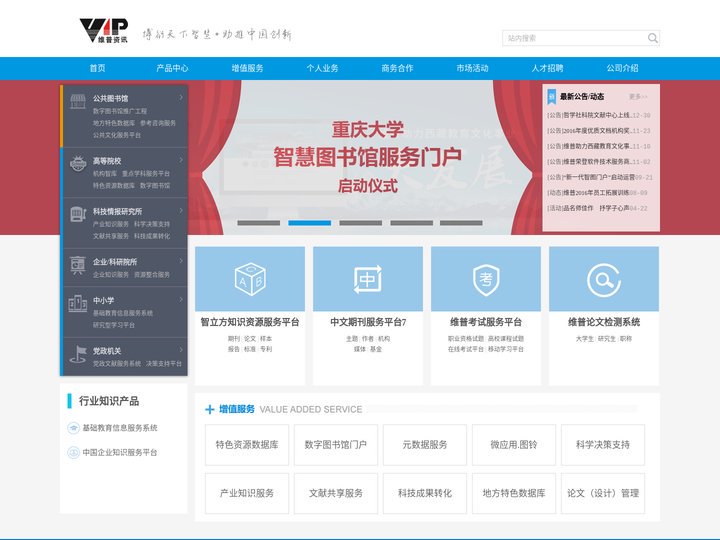Screen dimensions: 720x540
Task: Click the 智立方 ABC cube icon
Action: (x=250, y=279)
